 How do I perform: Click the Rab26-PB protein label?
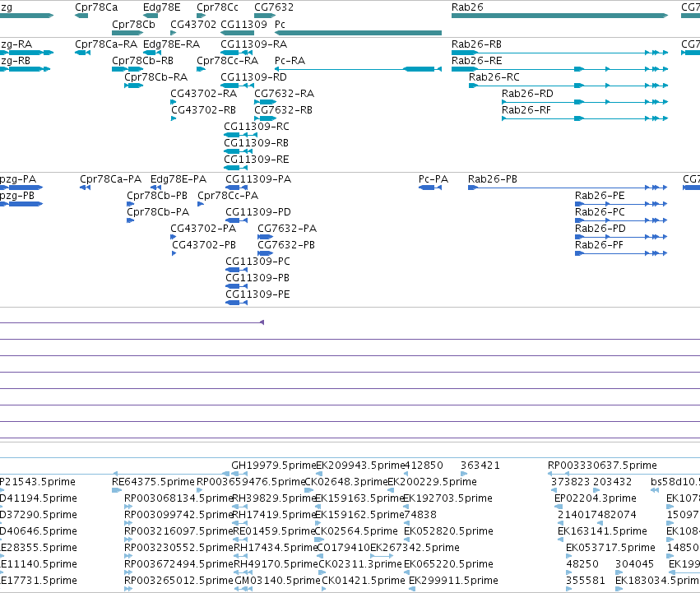(493, 179)
